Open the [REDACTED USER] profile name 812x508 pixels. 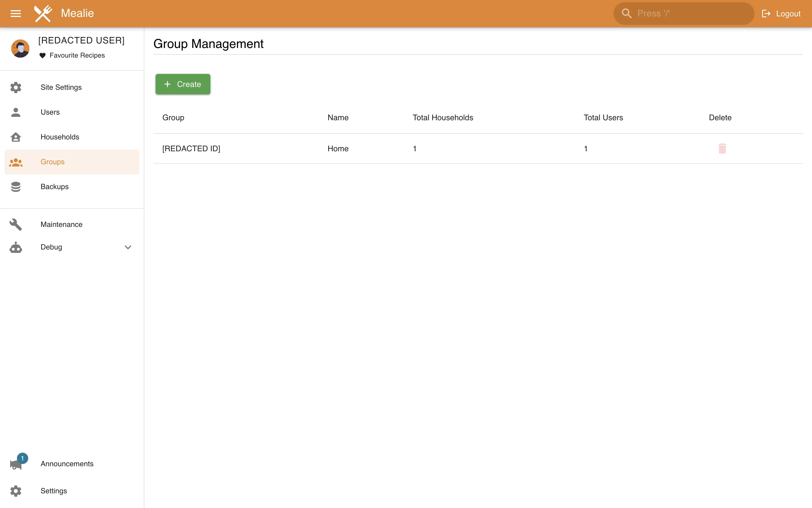81,40
